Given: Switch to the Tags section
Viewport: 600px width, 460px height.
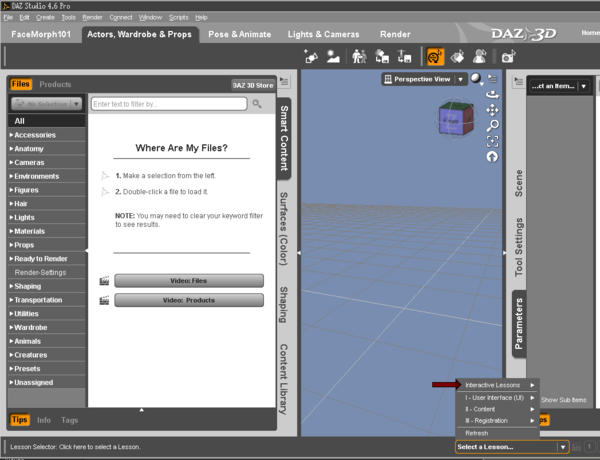Looking at the screenshot, I should click(69, 420).
